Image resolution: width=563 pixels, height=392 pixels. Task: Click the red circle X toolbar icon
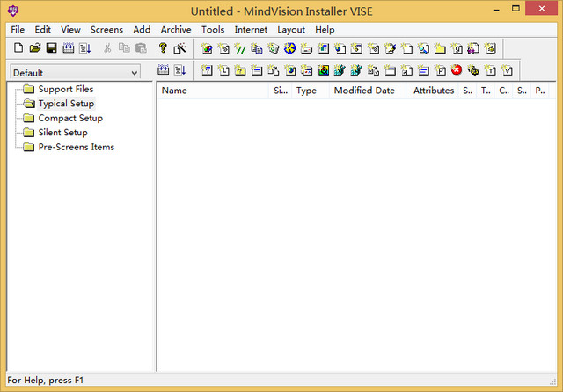coord(457,70)
